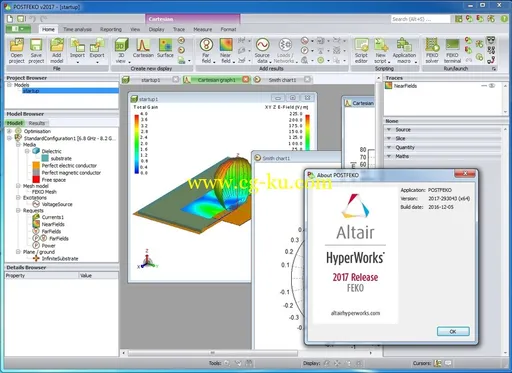Click the Add model icon
Viewport: 512px width, 373px height.
[x=57, y=51]
